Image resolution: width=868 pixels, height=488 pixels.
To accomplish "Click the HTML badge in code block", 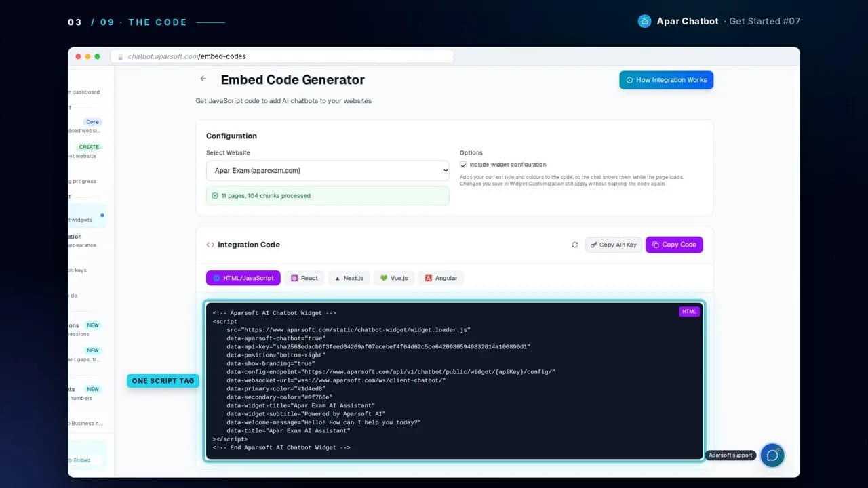I will tap(689, 312).
